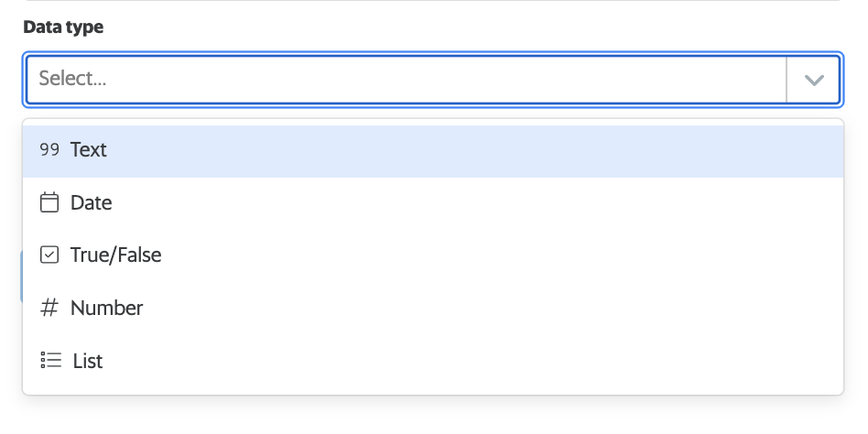Click the empty area of the Data type box

443,79
